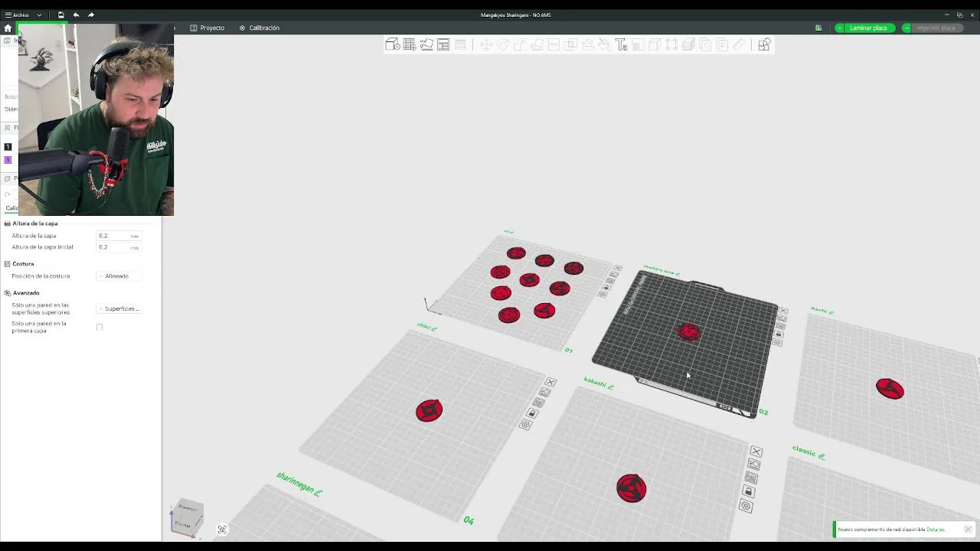980x551 pixels.
Task: Open plate settings icon beside kakashi plate
Action: coord(746,506)
